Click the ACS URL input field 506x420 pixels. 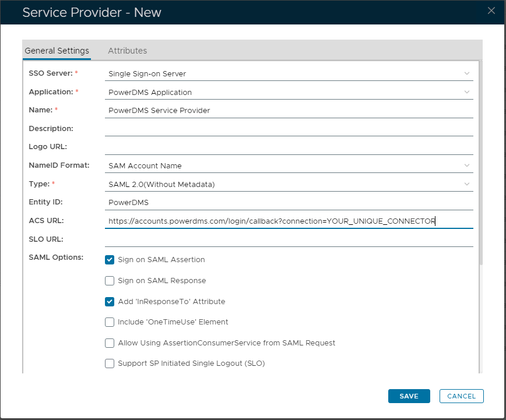(x=289, y=221)
